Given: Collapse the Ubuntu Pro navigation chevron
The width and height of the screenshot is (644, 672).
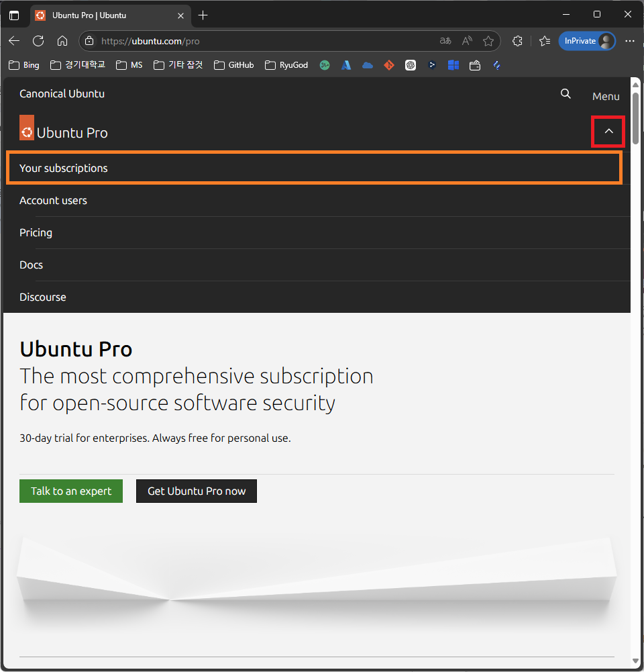Looking at the screenshot, I should pyautogui.click(x=608, y=132).
